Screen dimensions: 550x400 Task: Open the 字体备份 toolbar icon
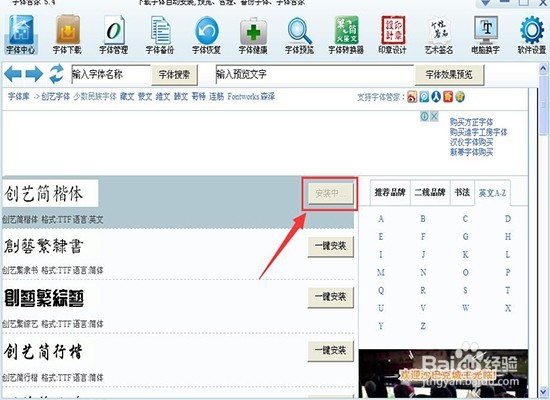tap(160, 34)
